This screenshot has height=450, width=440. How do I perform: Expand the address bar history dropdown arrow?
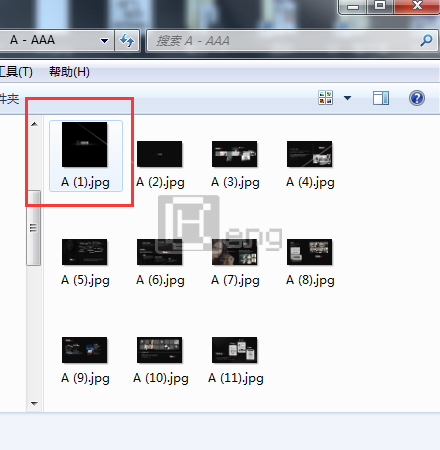coord(104,41)
